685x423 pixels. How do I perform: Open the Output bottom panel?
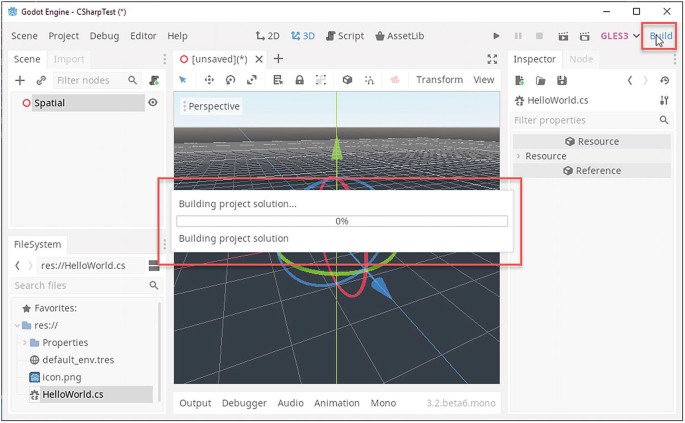[x=195, y=403]
